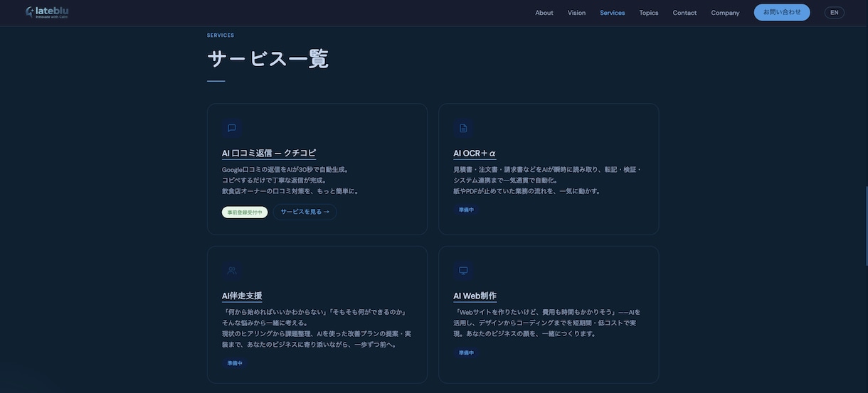868x393 pixels.
Task: Click the サービスを見る → button
Action: click(305, 212)
